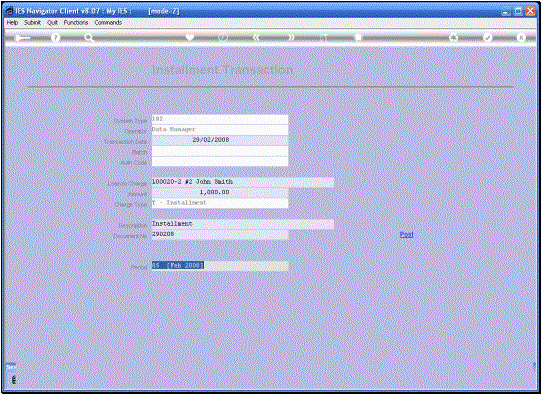Click the magnifying glass search icon

(x=89, y=38)
